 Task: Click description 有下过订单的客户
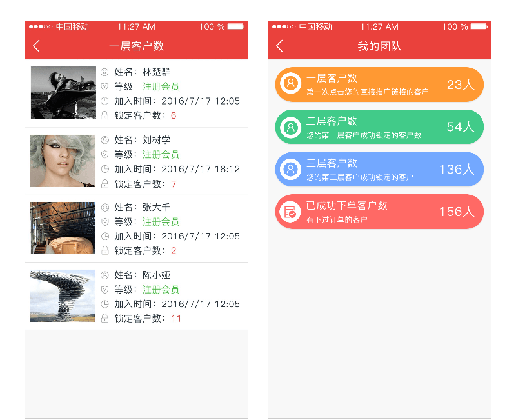tap(337, 220)
